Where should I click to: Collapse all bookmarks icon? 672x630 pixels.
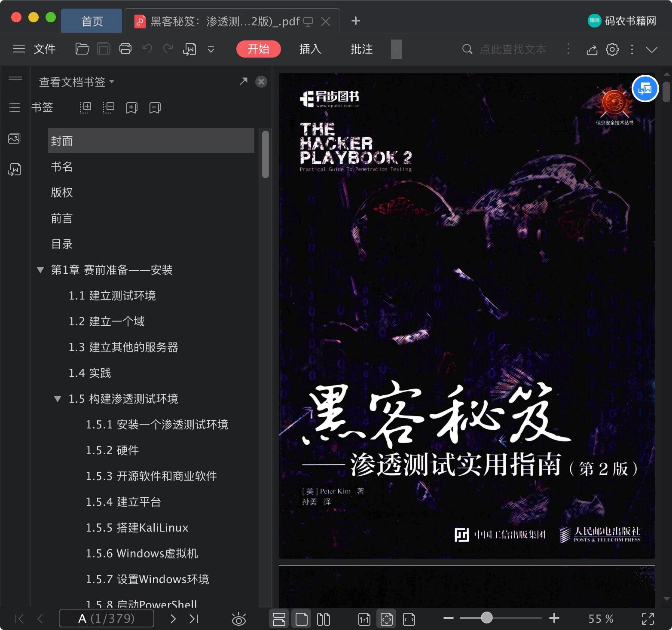click(x=109, y=108)
